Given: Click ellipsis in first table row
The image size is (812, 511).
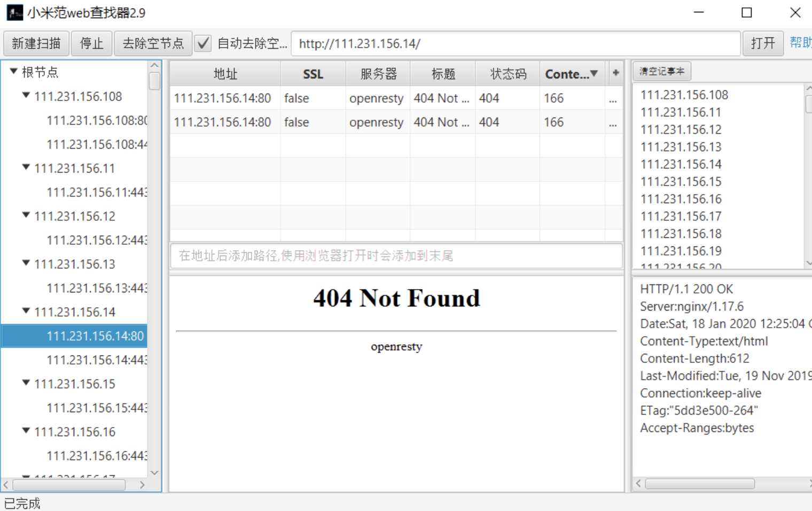Looking at the screenshot, I should (613, 99).
